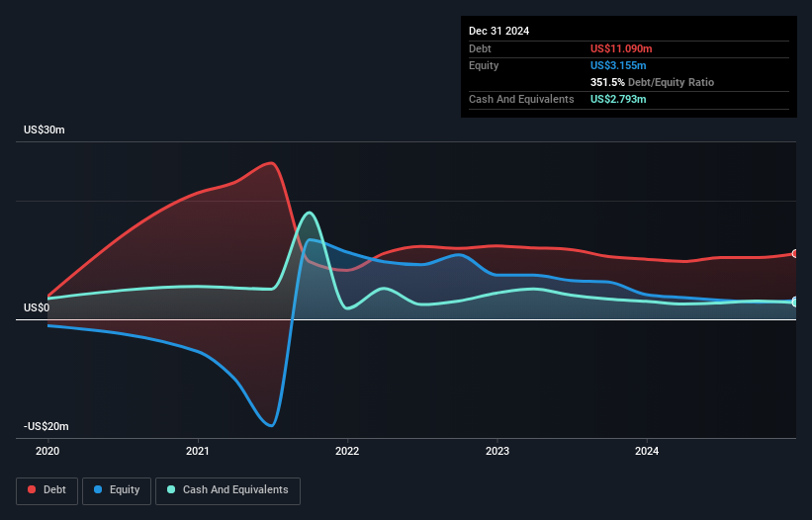Screen dimensions: 812x520
Task: Click the 2023 x-axis label
Action: tap(497, 451)
